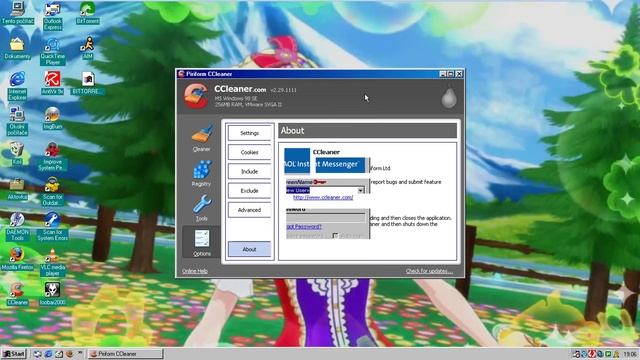Click Check for updates link
The image size is (640, 360).
click(x=429, y=271)
